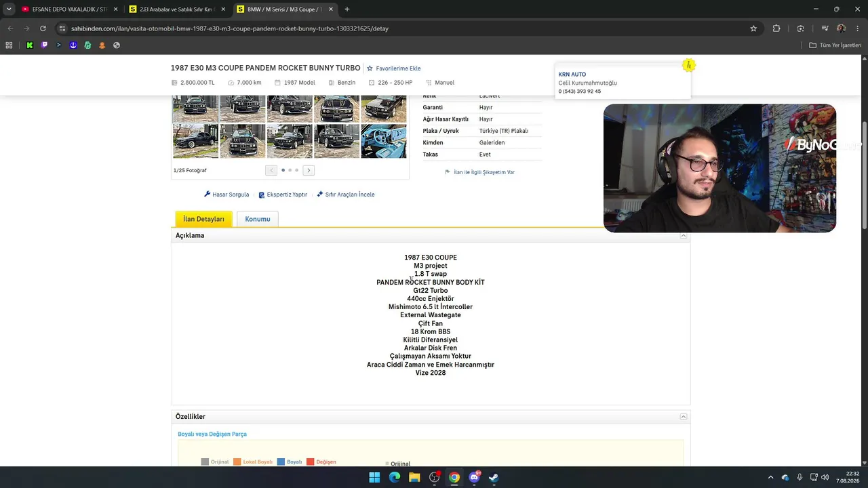Open the Twitch bookmark icon
868x488 pixels.
(x=45, y=45)
